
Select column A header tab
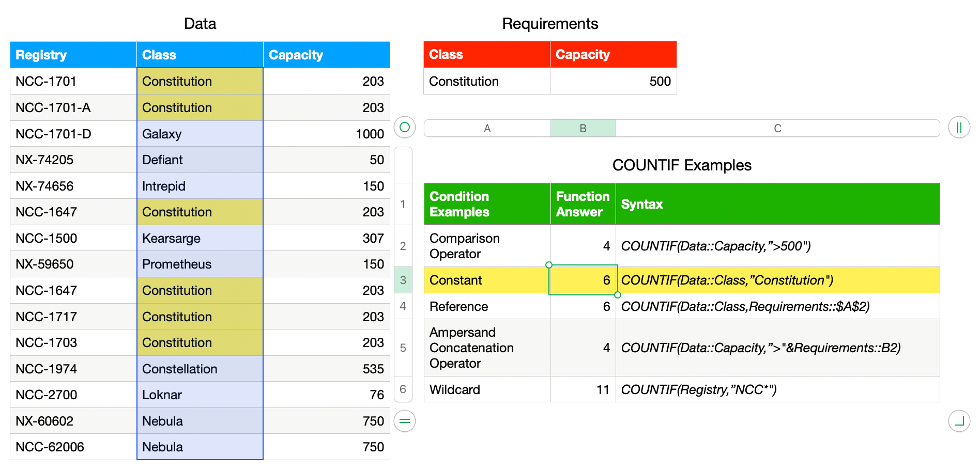click(487, 129)
